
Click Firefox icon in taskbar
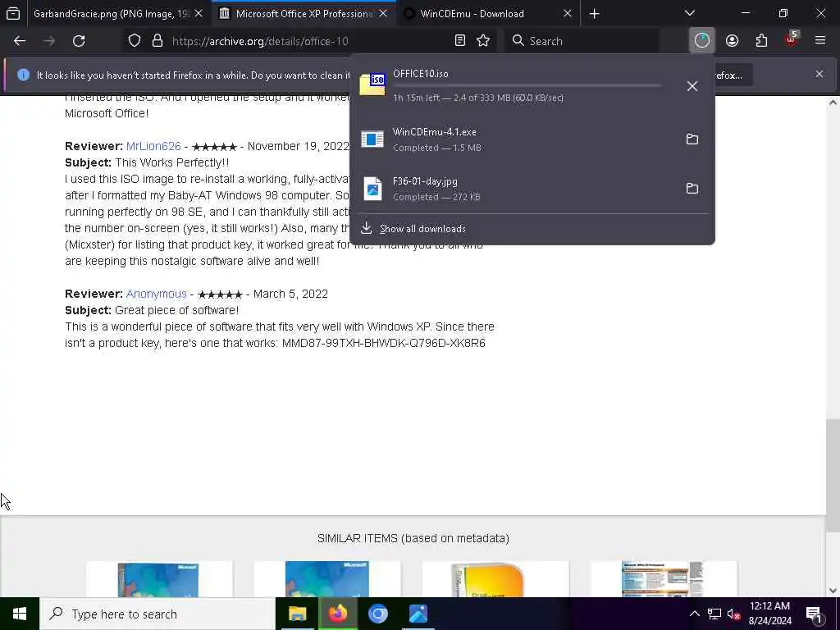tap(337, 614)
